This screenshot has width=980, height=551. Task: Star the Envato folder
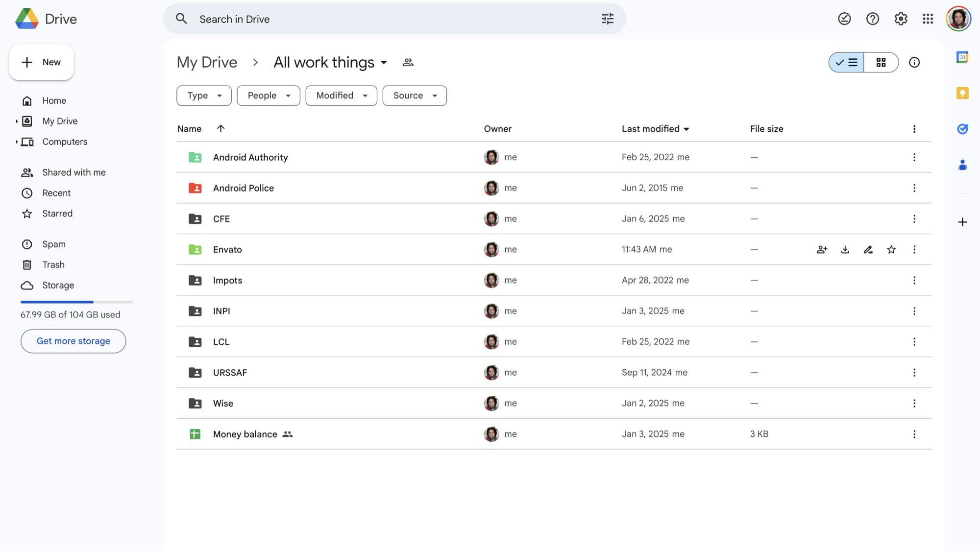(x=891, y=250)
